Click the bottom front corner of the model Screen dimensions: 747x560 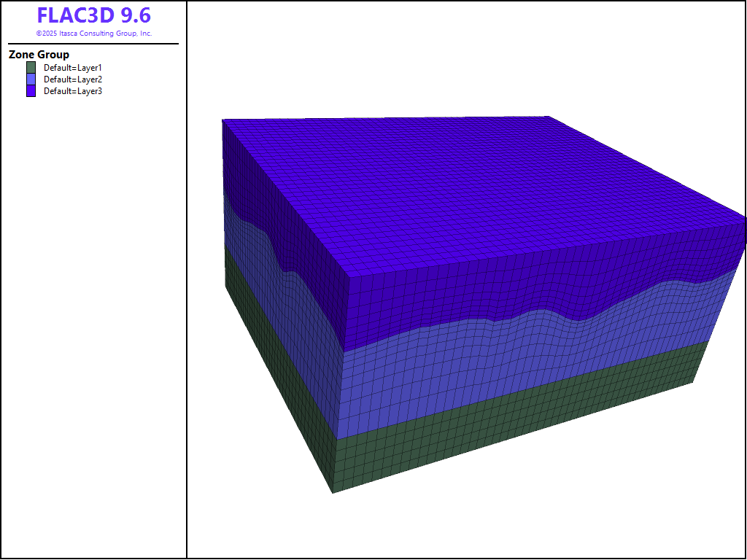pyautogui.click(x=333, y=493)
